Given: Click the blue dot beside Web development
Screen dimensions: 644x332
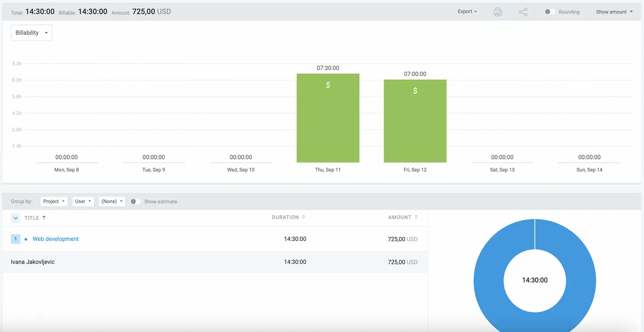Looking at the screenshot, I should [x=26, y=239].
